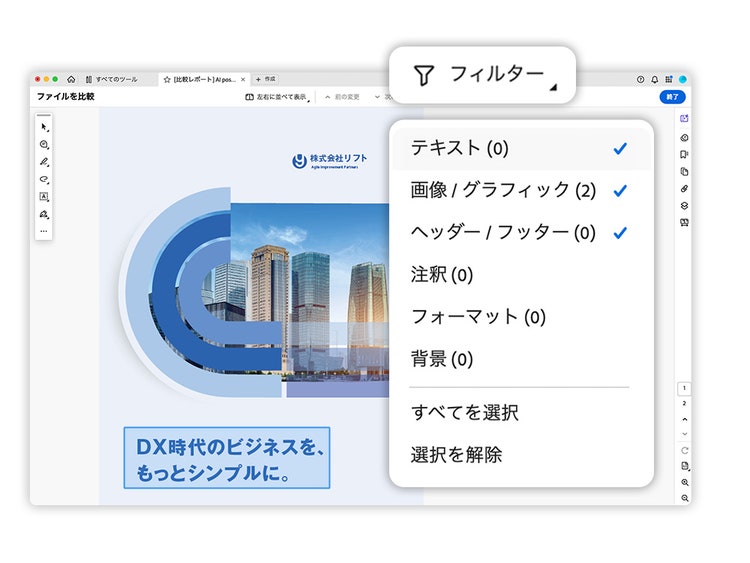Close the [比較レポート] tab
750x563 pixels.
point(243,79)
